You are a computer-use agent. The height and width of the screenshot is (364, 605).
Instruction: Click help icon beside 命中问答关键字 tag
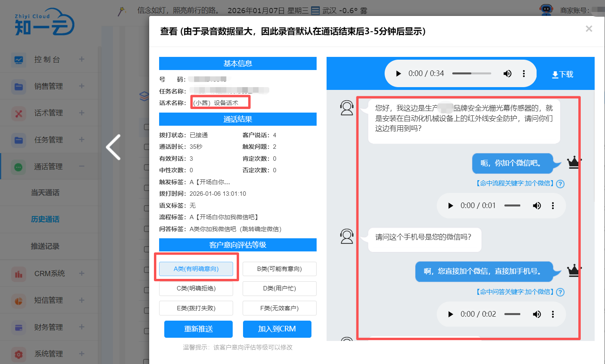560,292
